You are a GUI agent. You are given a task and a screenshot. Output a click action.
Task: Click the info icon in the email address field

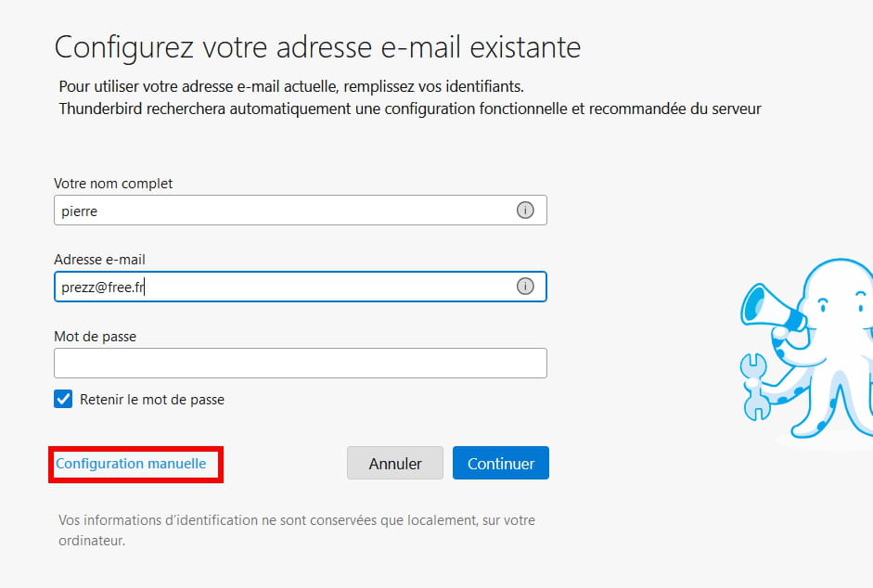click(x=525, y=287)
